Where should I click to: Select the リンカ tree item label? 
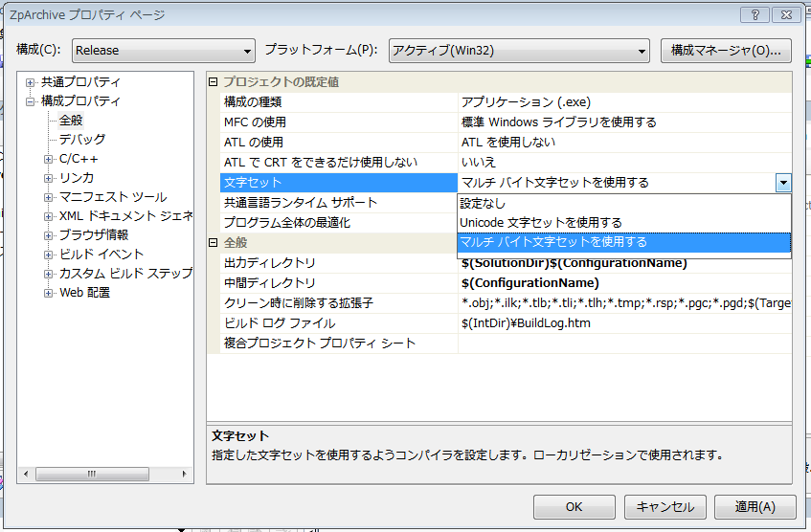[x=77, y=178]
